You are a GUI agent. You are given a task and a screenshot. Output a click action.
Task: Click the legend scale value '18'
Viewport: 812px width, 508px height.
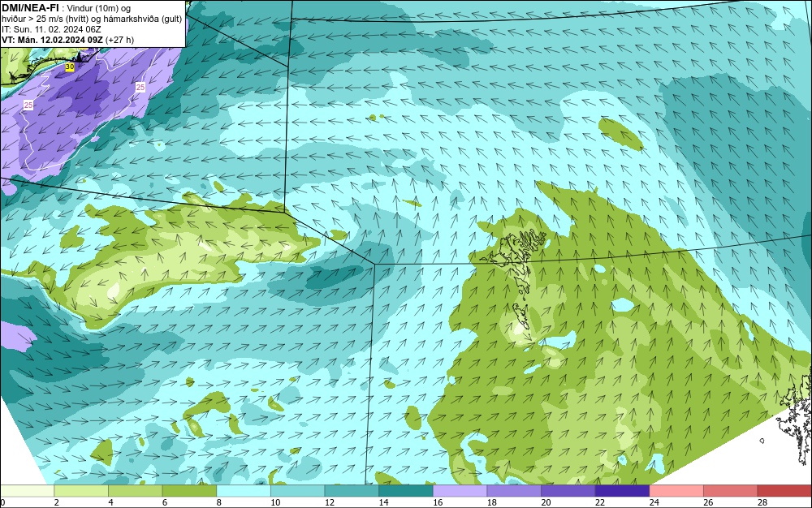point(491,502)
